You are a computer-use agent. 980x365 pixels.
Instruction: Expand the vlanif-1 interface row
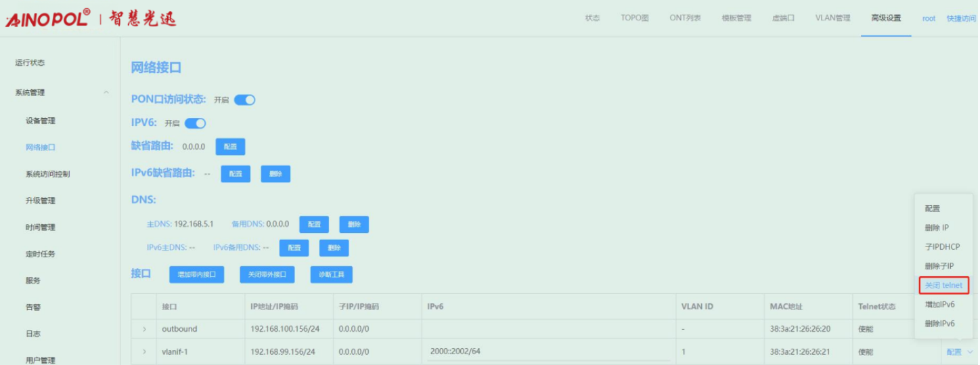point(144,352)
